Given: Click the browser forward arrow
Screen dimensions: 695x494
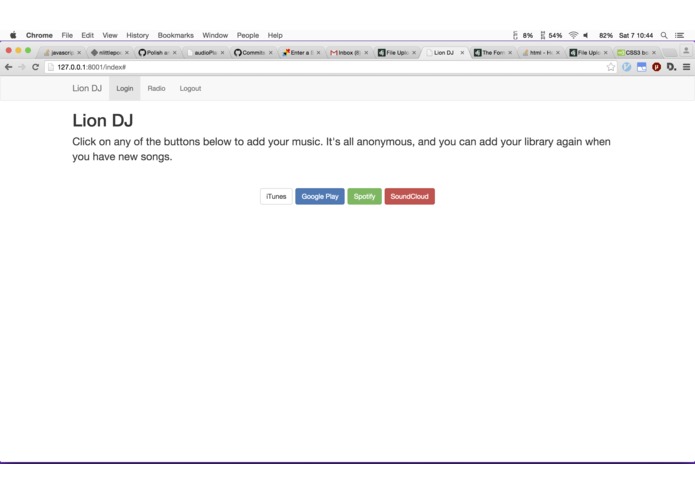Looking at the screenshot, I should point(22,67).
